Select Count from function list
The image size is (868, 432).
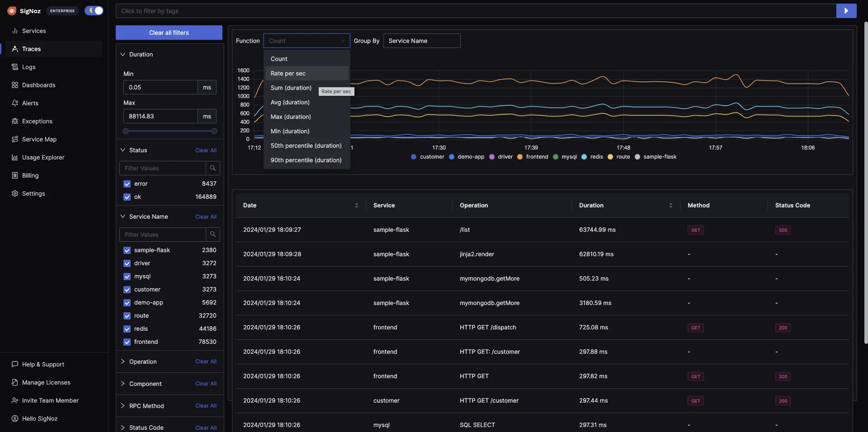tap(307, 59)
